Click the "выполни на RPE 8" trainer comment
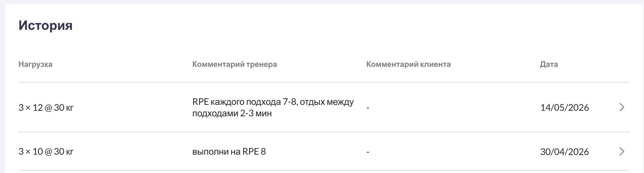Viewport: 644px width, 173px height. [x=229, y=152]
